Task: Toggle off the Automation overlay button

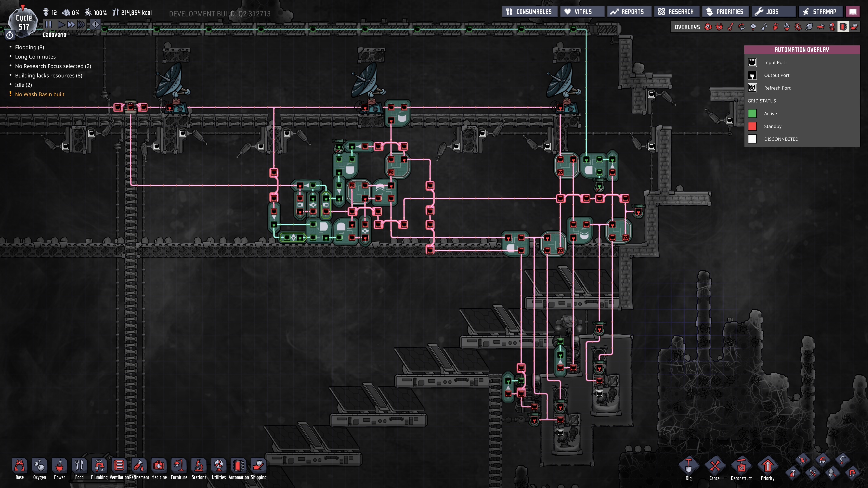Action: coord(843,27)
